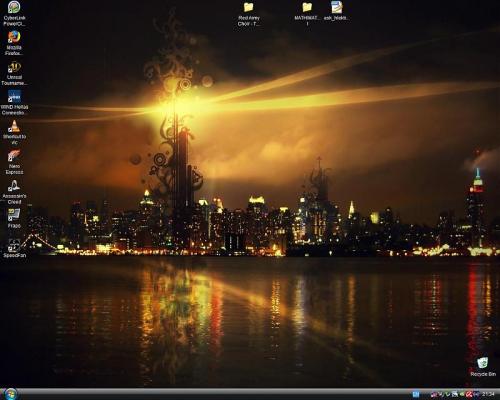500x400 pixels.
Task: Click the red tray icon beside the clock
Action: (x=469, y=395)
